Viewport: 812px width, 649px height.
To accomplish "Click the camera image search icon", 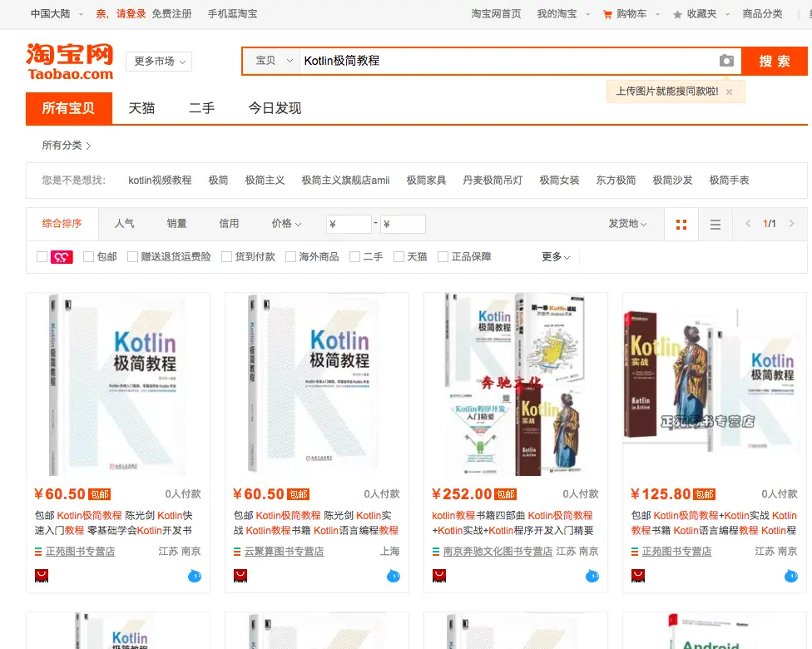I will pyautogui.click(x=726, y=61).
